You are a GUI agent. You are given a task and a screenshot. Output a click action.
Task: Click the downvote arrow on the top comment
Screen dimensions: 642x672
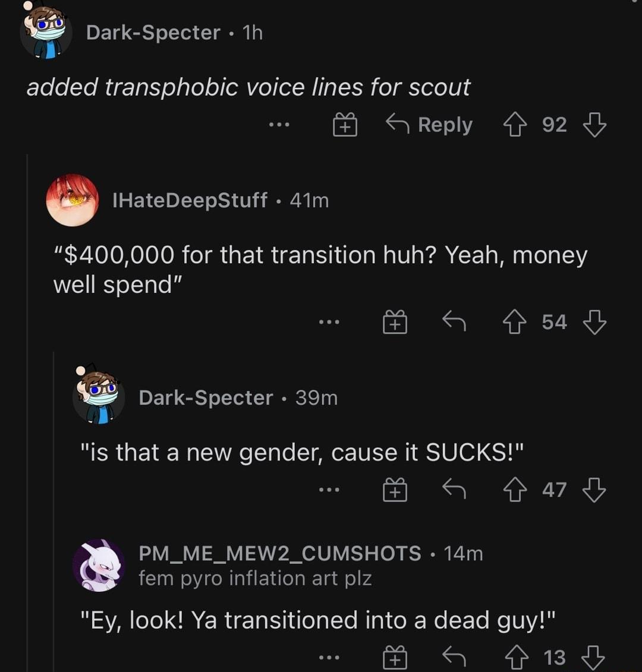[x=594, y=125]
